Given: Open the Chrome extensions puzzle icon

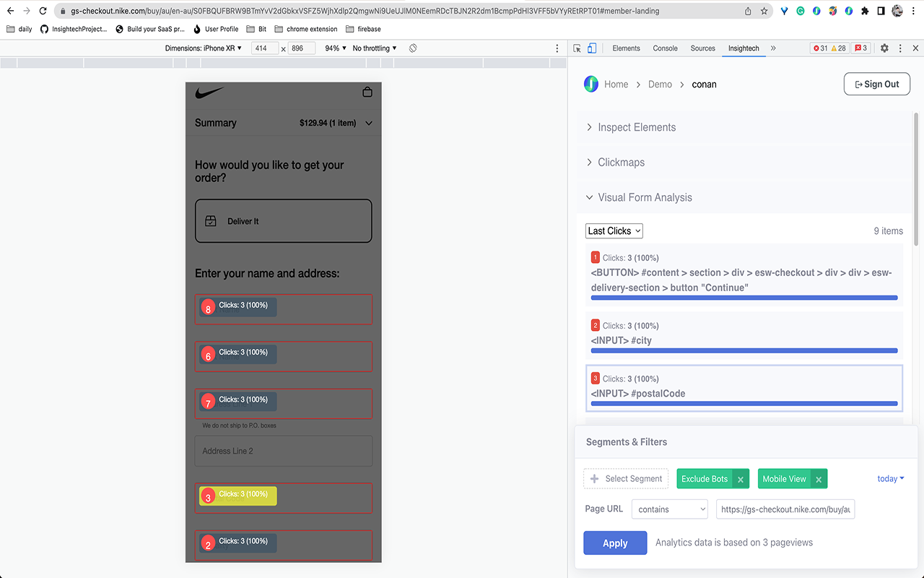Looking at the screenshot, I should pyautogui.click(x=865, y=11).
